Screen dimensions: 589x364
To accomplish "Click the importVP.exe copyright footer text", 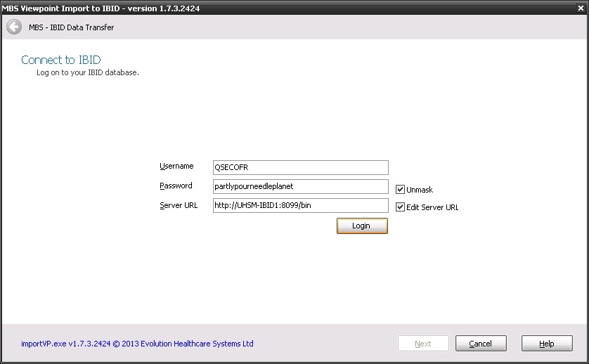I will (x=137, y=344).
